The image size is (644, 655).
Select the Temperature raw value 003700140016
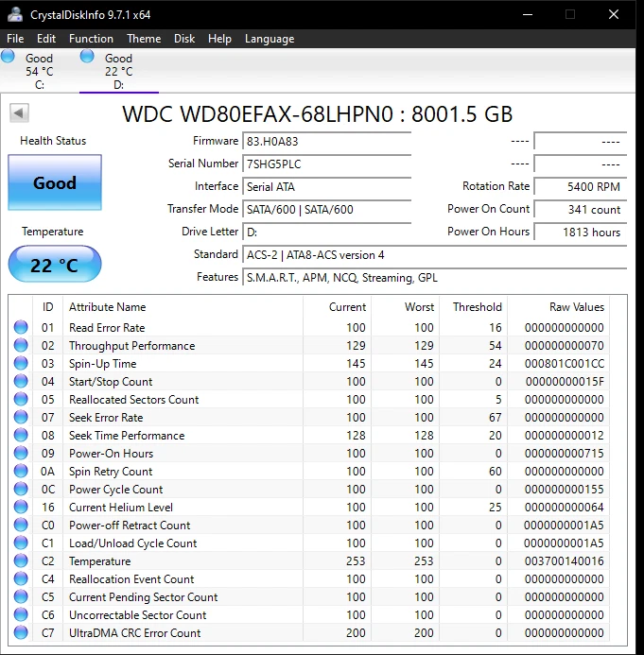565,561
